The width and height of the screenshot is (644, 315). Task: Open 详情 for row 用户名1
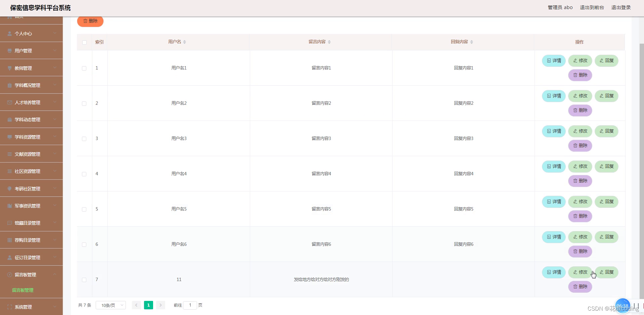554,61
